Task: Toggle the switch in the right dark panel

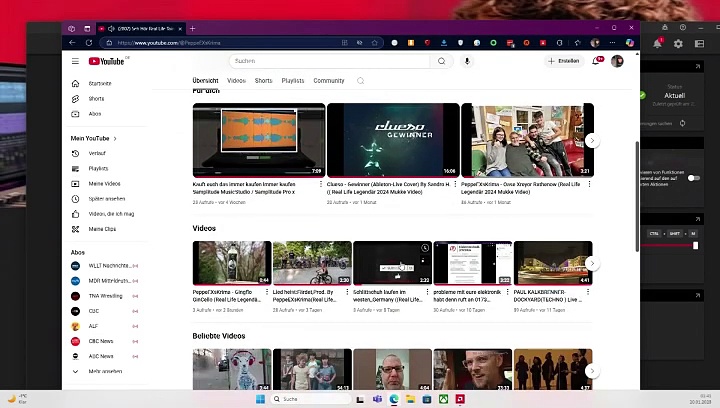Action: coord(693,178)
